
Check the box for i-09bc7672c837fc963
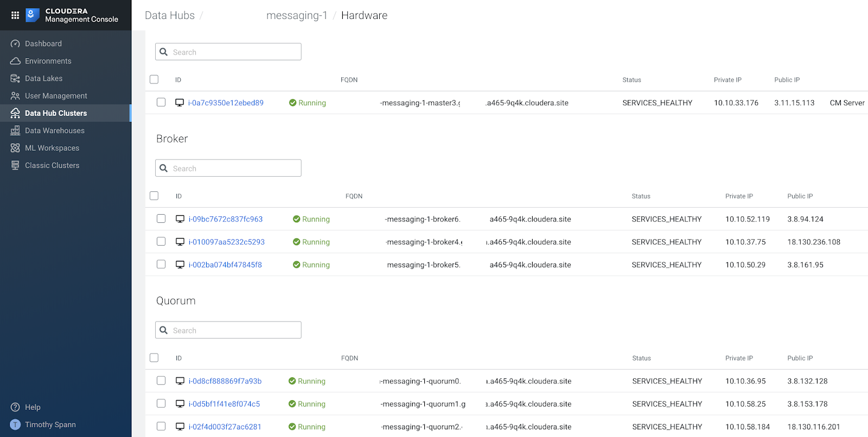(161, 218)
